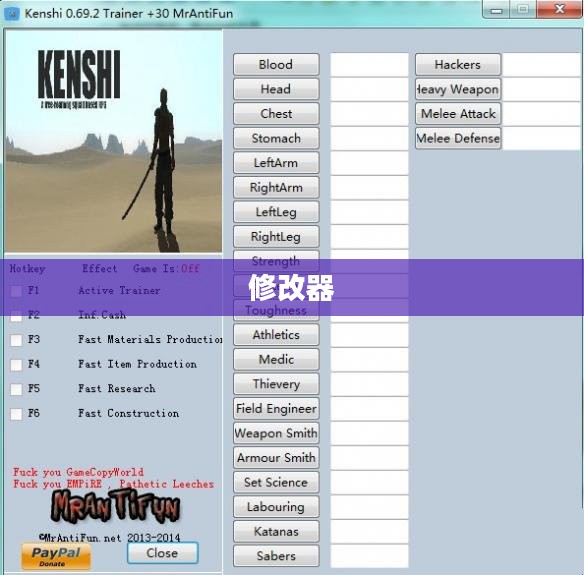This screenshot has width=584, height=575.
Task: Minimize the trainer window
Action: pos(496,9)
